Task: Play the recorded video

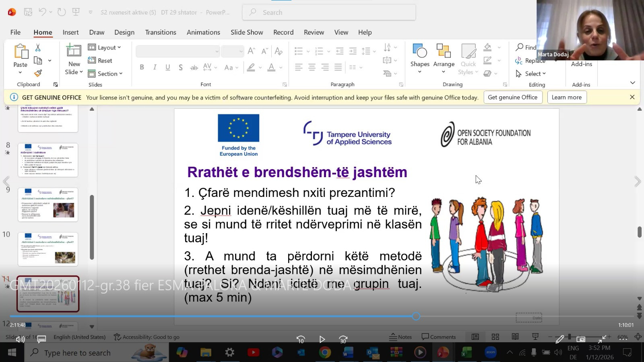Action: click(322, 339)
